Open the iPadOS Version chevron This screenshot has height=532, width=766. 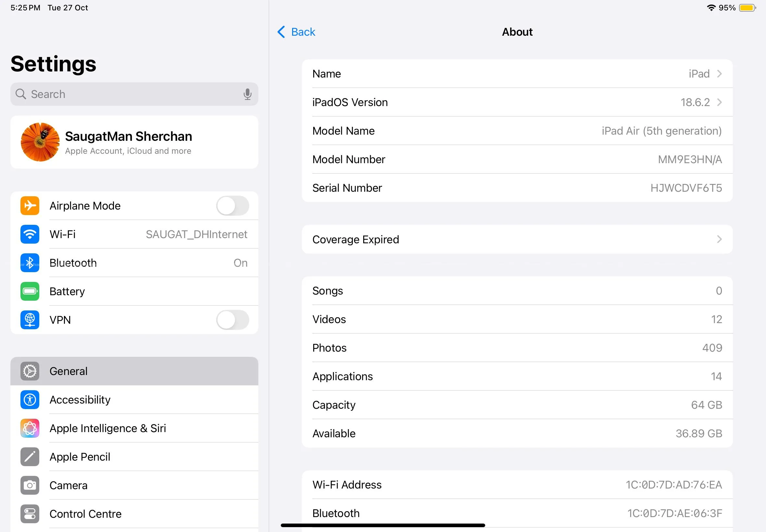pos(719,102)
